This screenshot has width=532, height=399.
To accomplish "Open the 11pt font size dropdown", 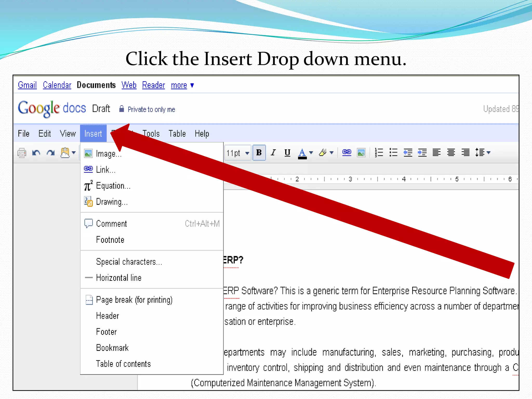I will point(238,153).
